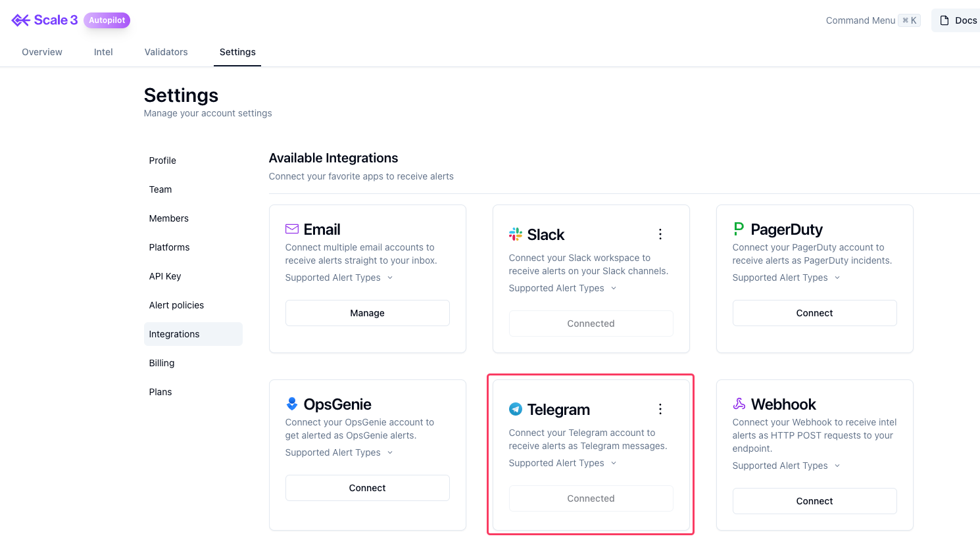The width and height of the screenshot is (980, 553).
Task: Click Connected button on Telegram card
Action: 591,498
